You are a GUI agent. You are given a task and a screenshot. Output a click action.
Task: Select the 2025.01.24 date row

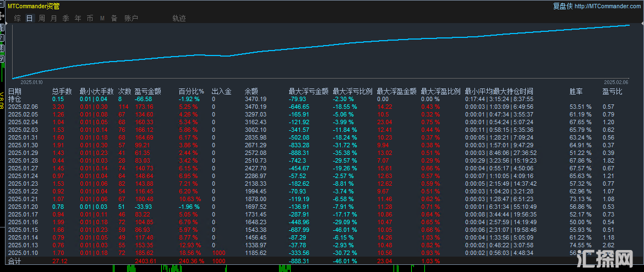(24, 176)
